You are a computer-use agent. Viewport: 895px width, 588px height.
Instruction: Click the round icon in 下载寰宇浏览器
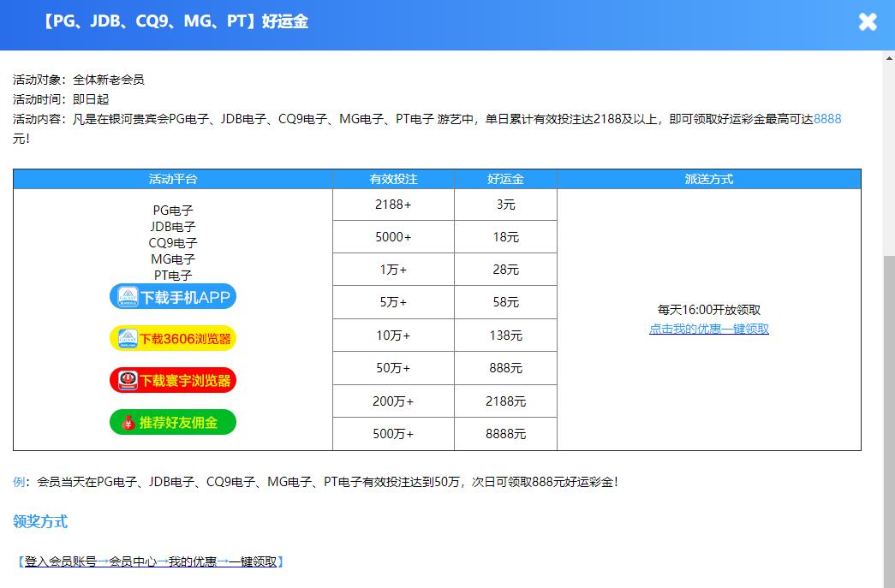(128, 380)
